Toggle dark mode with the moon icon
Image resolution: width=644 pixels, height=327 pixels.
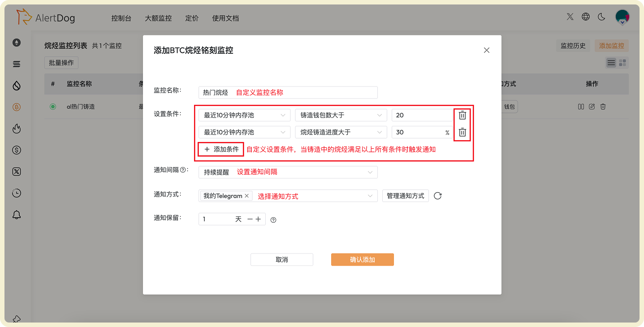pos(601,17)
